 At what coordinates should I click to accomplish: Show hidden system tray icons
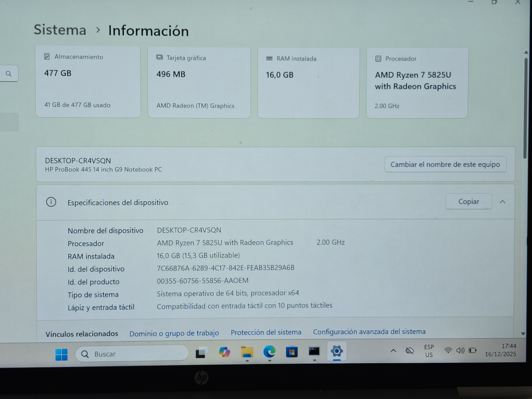pos(393,351)
